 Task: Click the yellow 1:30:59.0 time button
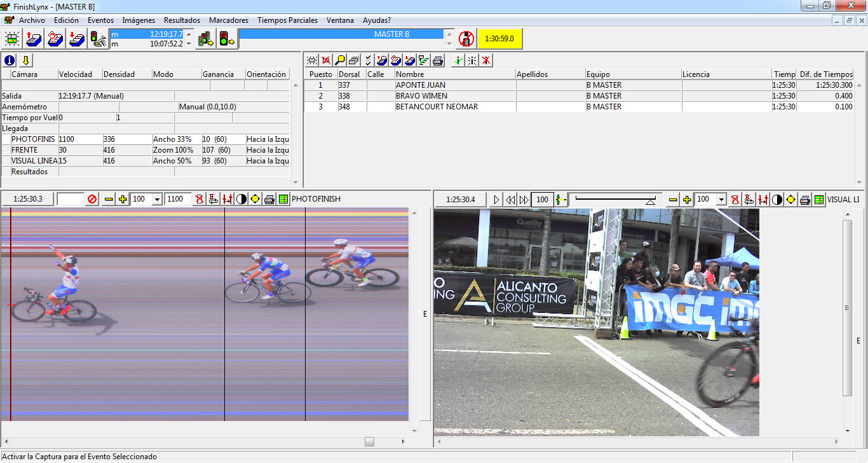[x=499, y=38]
